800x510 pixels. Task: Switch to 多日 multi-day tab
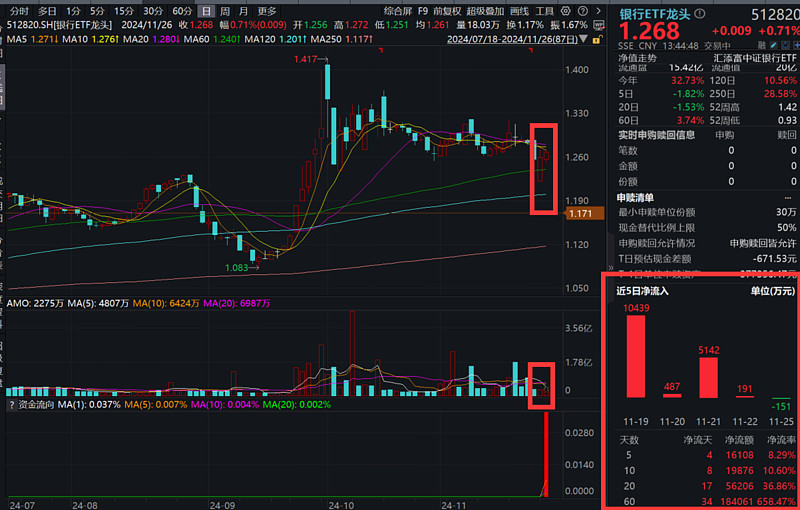pos(47,11)
